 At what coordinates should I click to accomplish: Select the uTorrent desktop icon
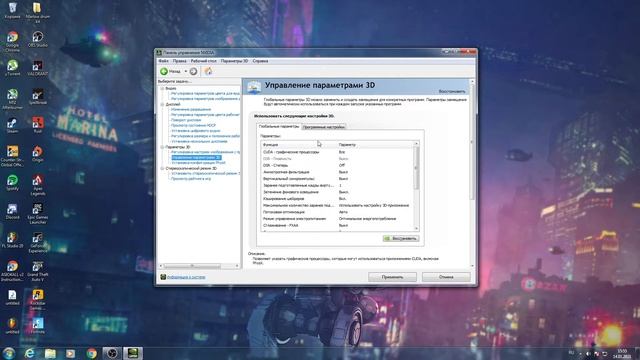(12, 68)
